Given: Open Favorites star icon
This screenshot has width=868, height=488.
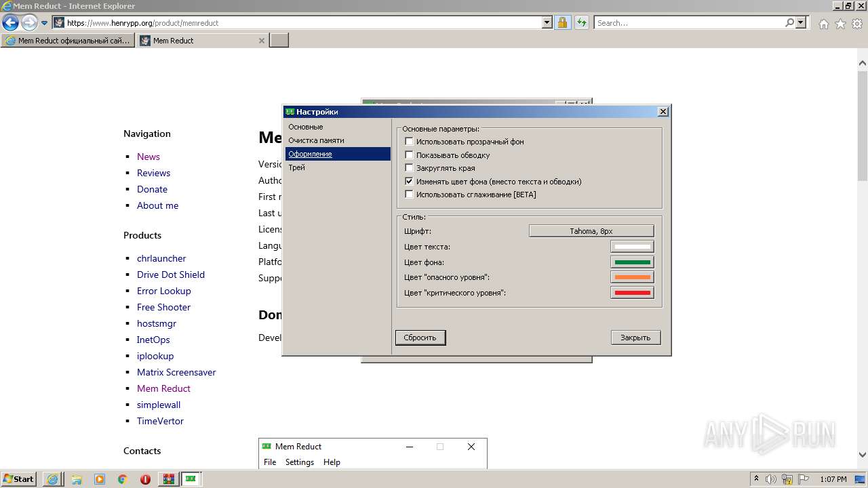Looking at the screenshot, I should point(840,24).
